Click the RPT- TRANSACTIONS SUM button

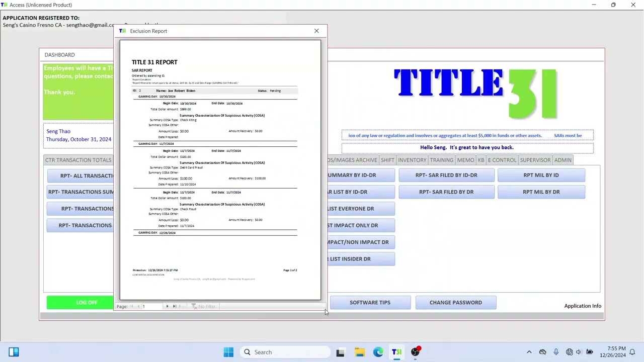80,192
